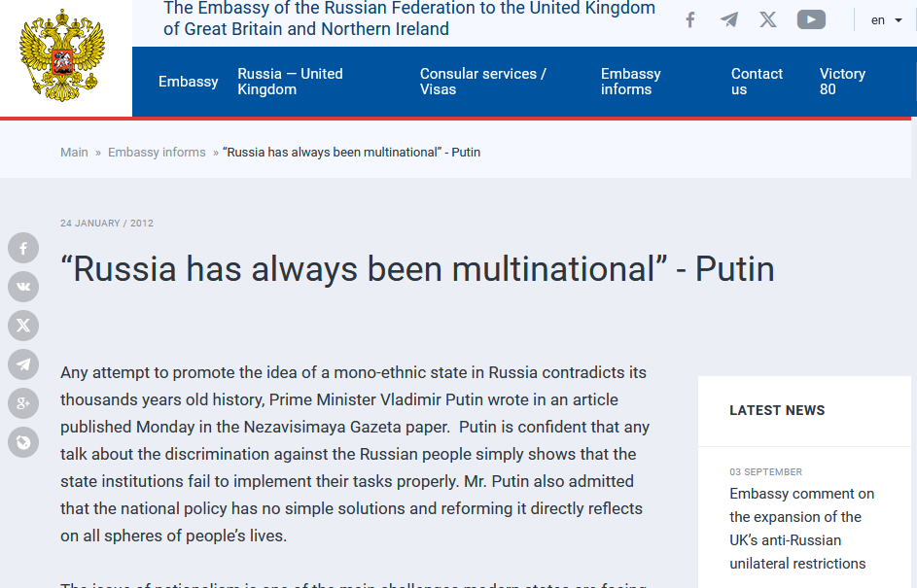Click the Russian coat of arms logo

pyautogui.click(x=62, y=55)
